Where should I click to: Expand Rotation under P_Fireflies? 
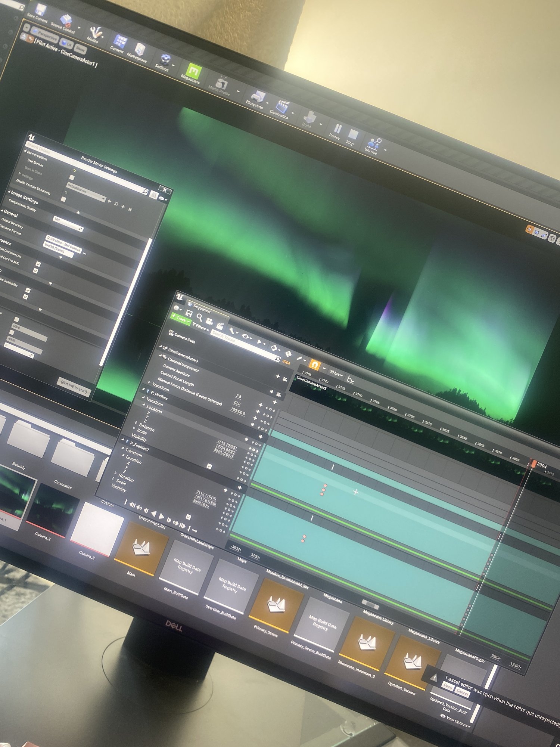tap(136, 422)
